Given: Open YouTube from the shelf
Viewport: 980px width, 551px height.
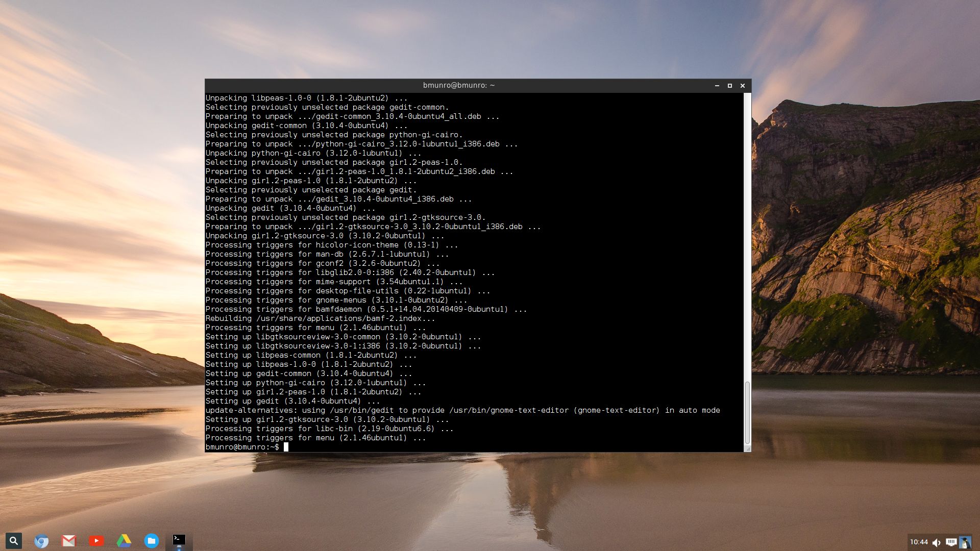Looking at the screenshot, I should [x=96, y=541].
